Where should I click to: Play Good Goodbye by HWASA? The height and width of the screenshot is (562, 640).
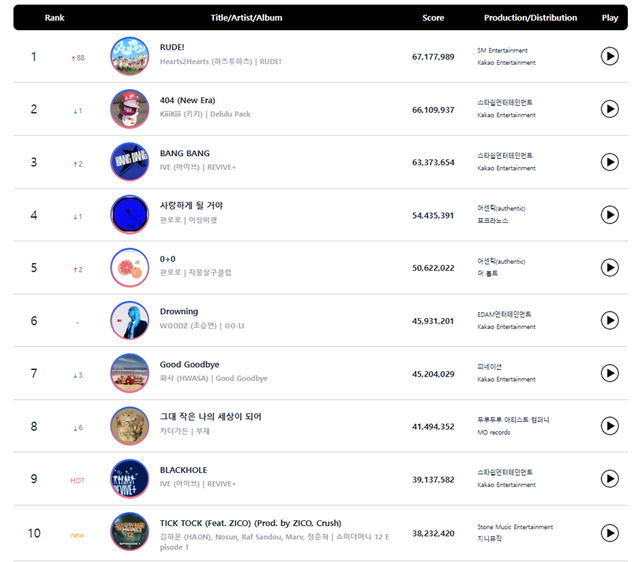[609, 373]
